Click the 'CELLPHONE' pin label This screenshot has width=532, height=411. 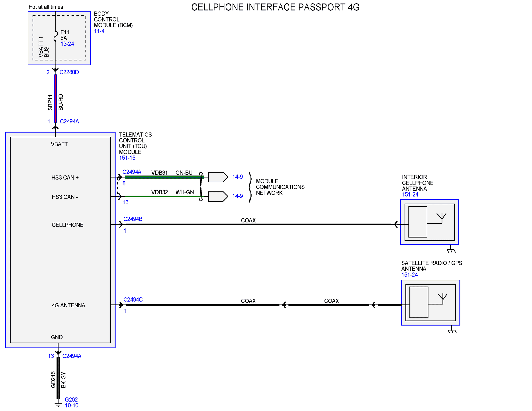(x=67, y=225)
